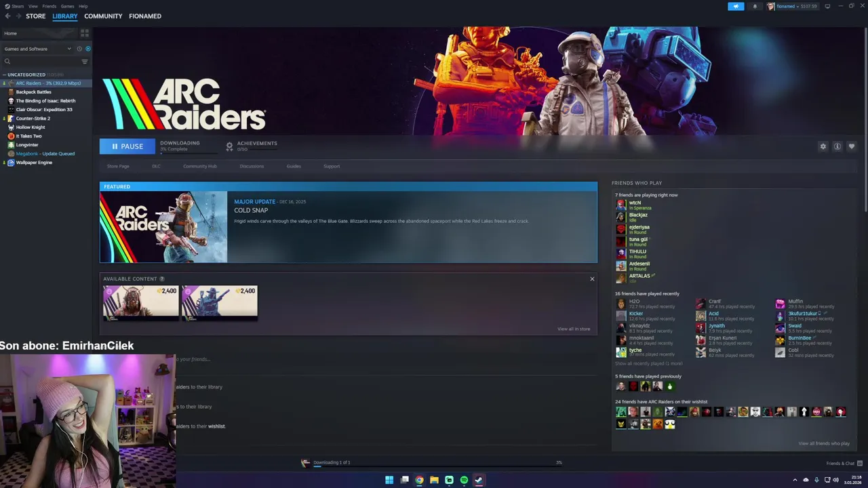Expand the Games and Software dropdown
This screenshot has height=488, width=868.
tap(37, 49)
